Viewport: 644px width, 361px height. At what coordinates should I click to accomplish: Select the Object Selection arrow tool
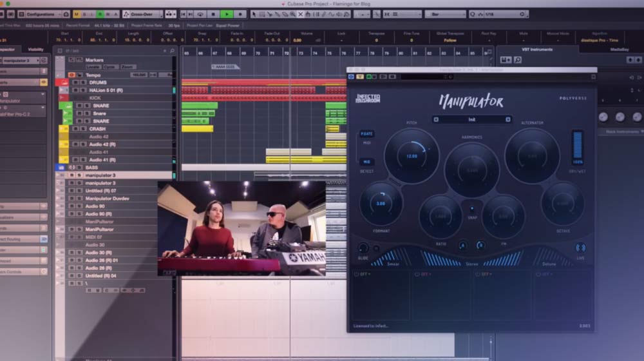tap(254, 14)
